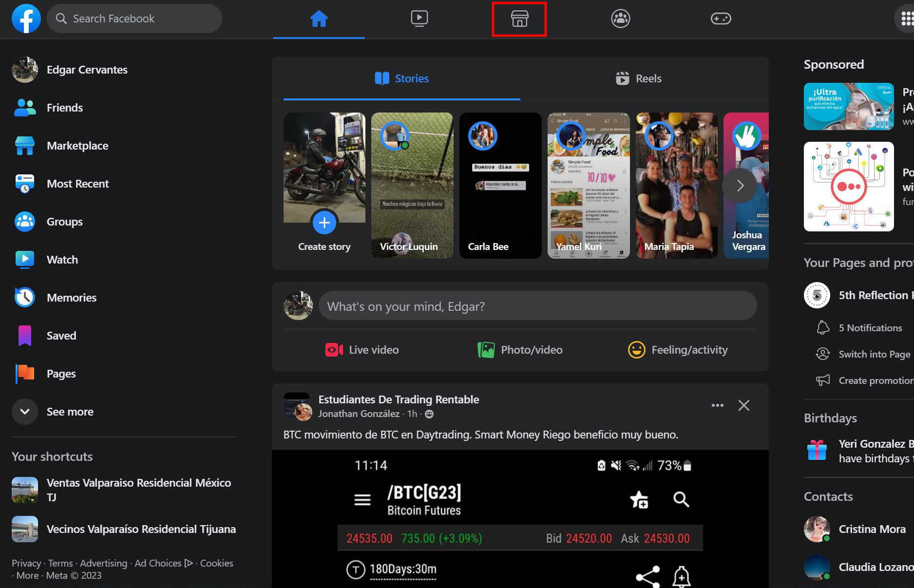The height and width of the screenshot is (588, 914).
Task: Open the Watch video icon in top bar
Action: click(x=419, y=19)
